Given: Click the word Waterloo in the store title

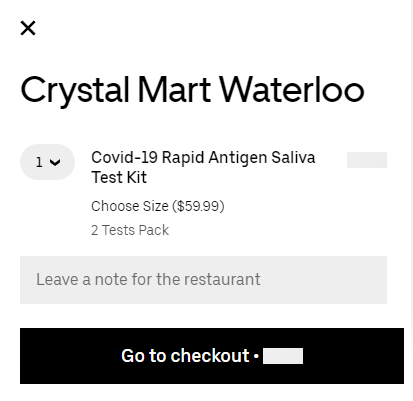Looking at the screenshot, I should [x=292, y=89].
